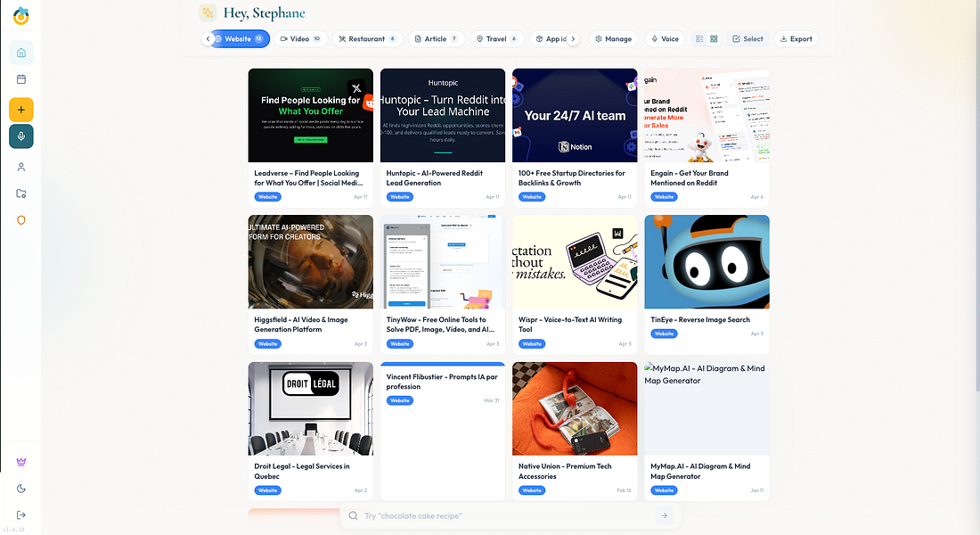The width and height of the screenshot is (980, 535).
Task: Click the Leadverse card title text
Action: (x=308, y=178)
